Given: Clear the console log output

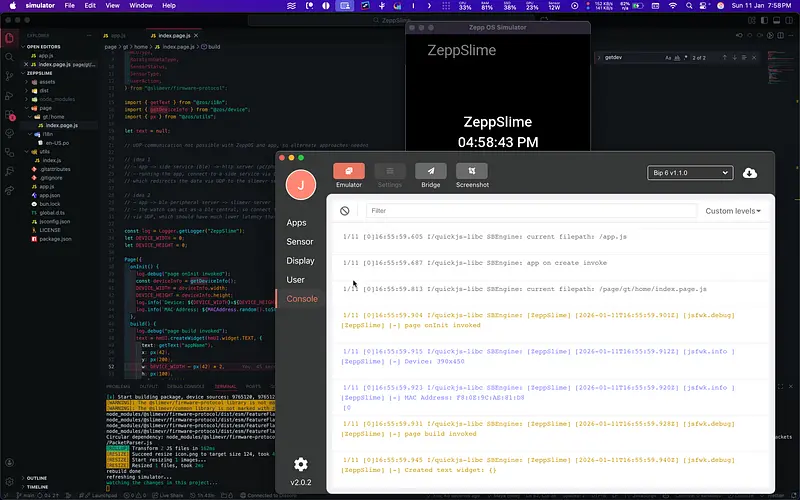Looking at the screenshot, I should (345, 211).
